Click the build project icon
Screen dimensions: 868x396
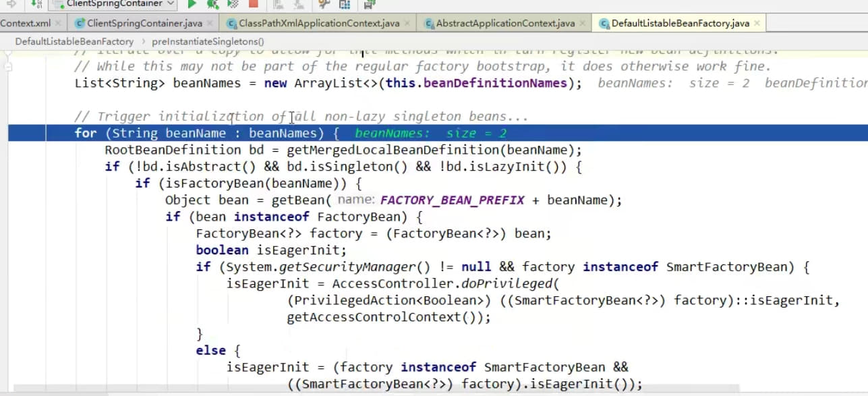pyautogui.click(x=36, y=4)
